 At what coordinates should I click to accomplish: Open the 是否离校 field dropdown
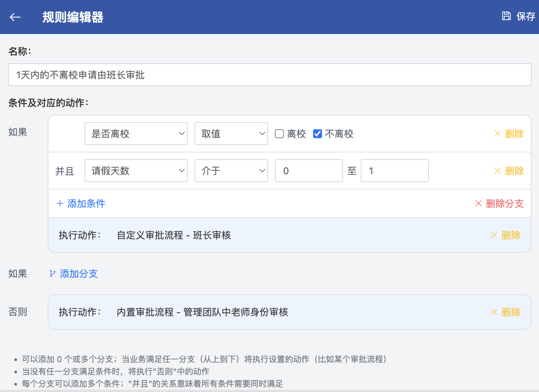click(x=136, y=134)
